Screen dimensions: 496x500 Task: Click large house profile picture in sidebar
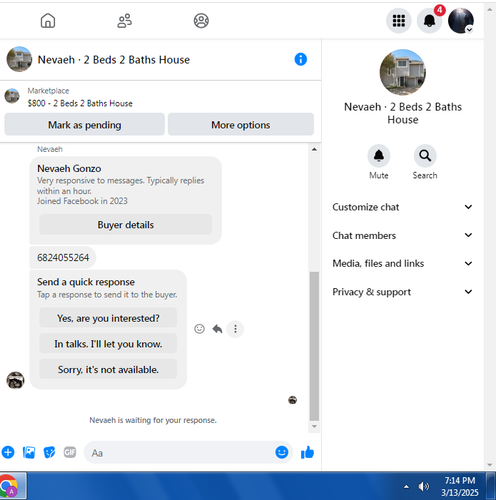click(403, 72)
